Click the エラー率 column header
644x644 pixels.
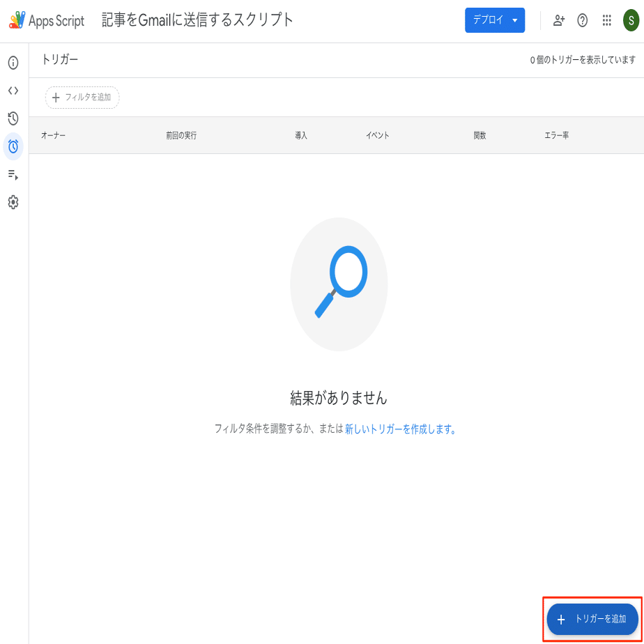(556, 135)
